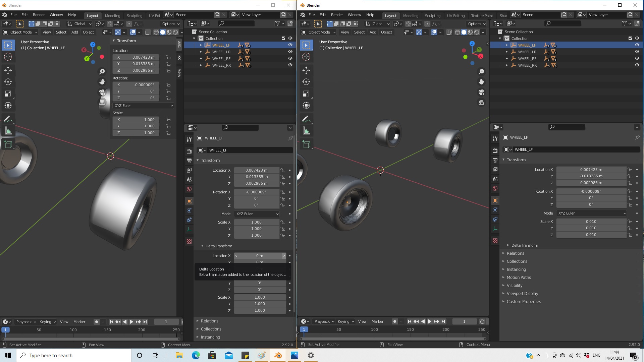Image resolution: width=644 pixels, height=362 pixels.
Task: Open Output properties tab in right Properties editor
Action: 495,160
